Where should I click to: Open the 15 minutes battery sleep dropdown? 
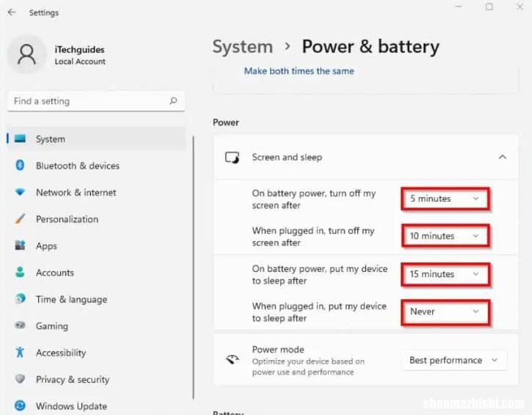[x=445, y=274]
